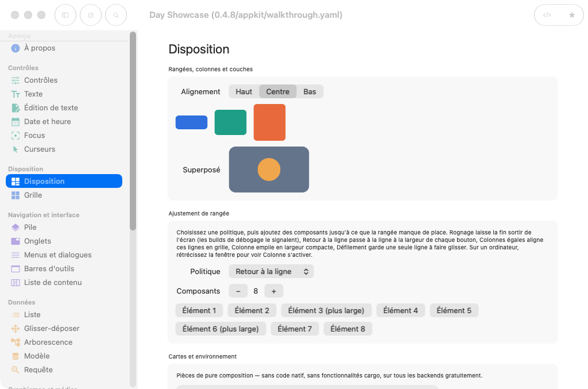
Task: Select Grille in the Disposition section
Action: click(64, 195)
